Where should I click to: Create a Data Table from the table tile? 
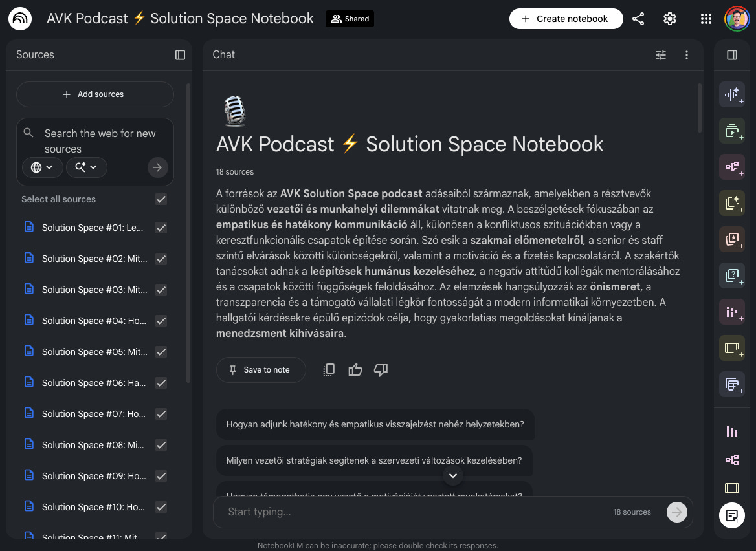pyautogui.click(x=732, y=384)
